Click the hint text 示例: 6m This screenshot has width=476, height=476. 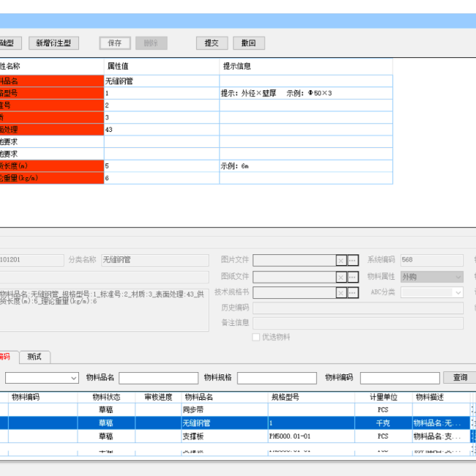tap(234, 166)
